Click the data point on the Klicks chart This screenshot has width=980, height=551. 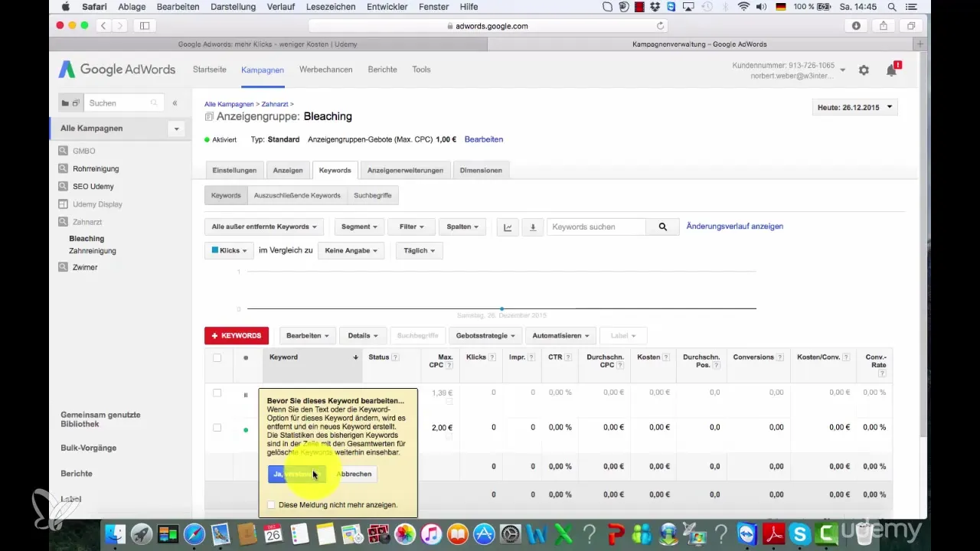[x=502, y=308]
